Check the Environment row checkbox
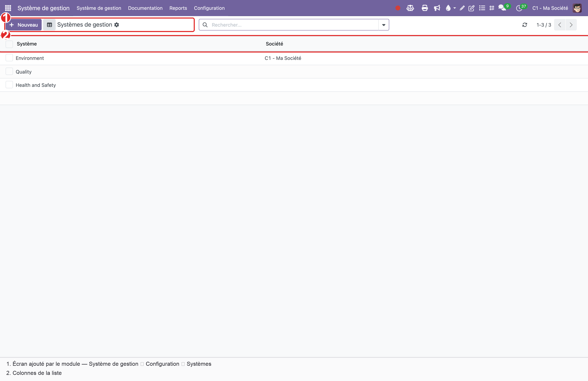The image size is (588, 381). [x=9, y=58]
